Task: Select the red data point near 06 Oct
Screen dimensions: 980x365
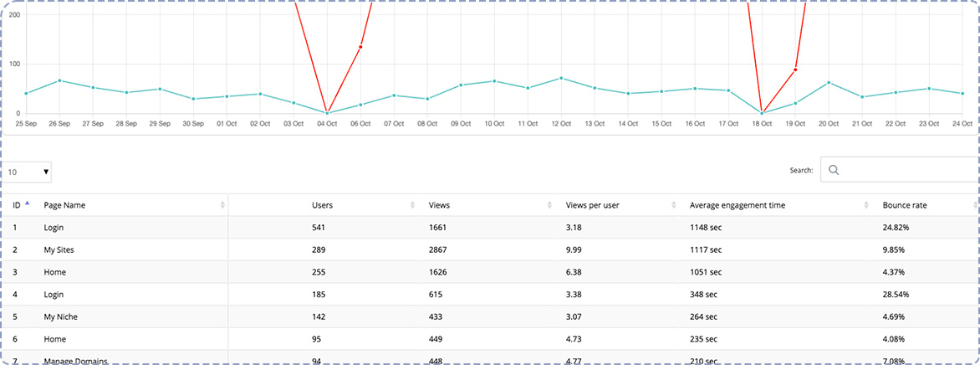Action: click(360, 47)
